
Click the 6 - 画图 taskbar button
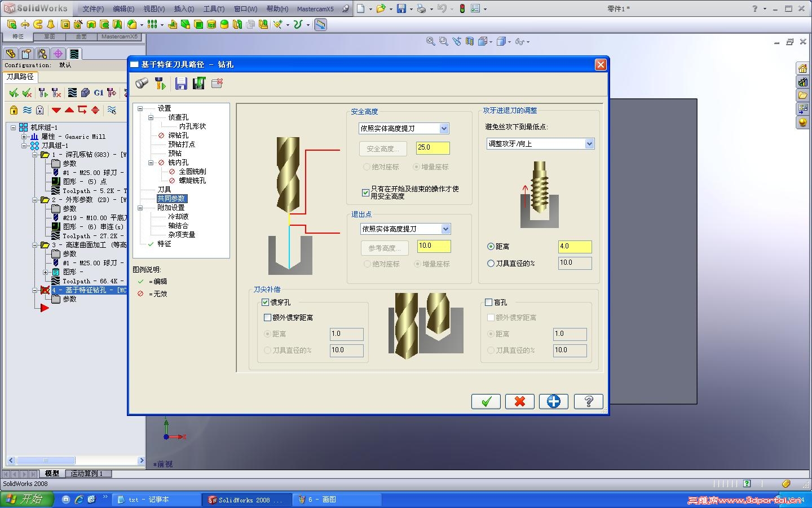[337, 500]
